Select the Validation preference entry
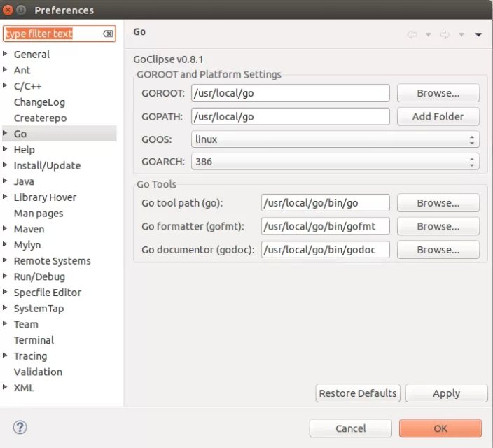This screenshot has width=493, height=448. click(x=38, y=372)
